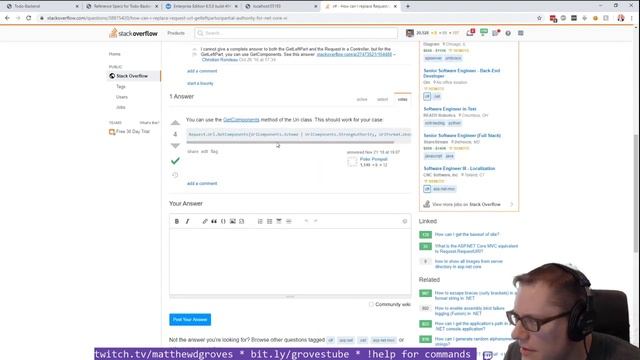Click the code sample braces icon
Image resolution: width=640 pixels, height=360 pixels.
(x=223, y=221)
